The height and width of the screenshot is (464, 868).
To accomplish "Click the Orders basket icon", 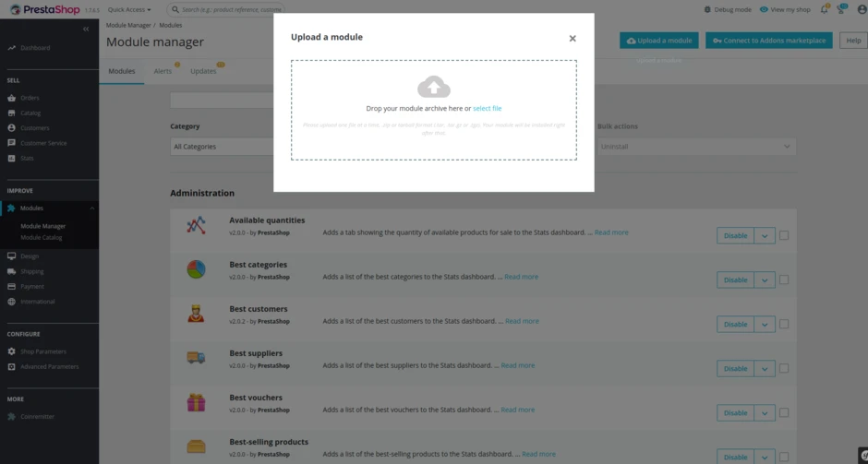I will pyautogui.click(x=11, y=98).
